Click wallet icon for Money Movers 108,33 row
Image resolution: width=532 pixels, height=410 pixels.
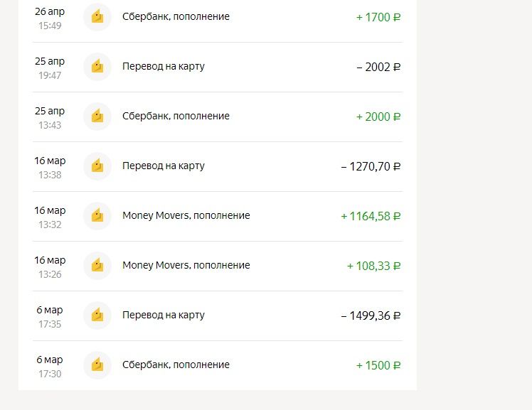(x=97, y=266)
